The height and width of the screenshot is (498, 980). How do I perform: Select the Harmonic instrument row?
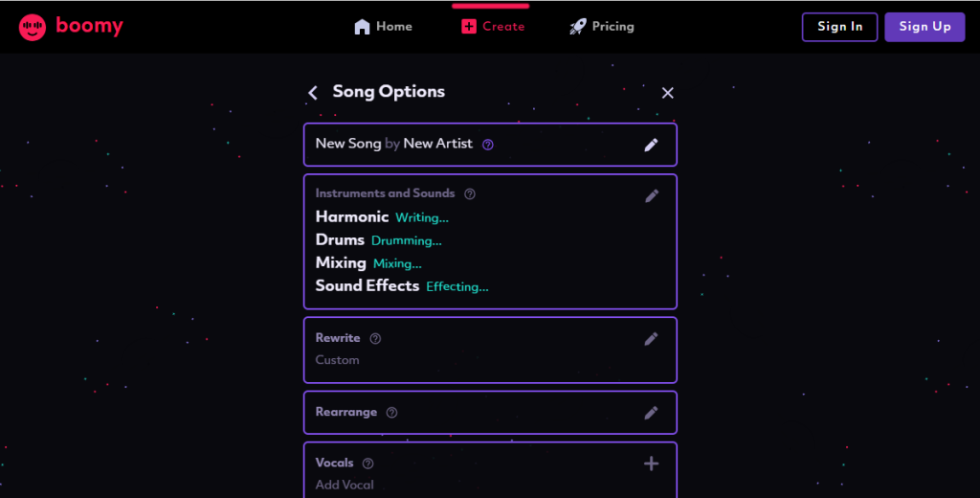tap(352, 217)
